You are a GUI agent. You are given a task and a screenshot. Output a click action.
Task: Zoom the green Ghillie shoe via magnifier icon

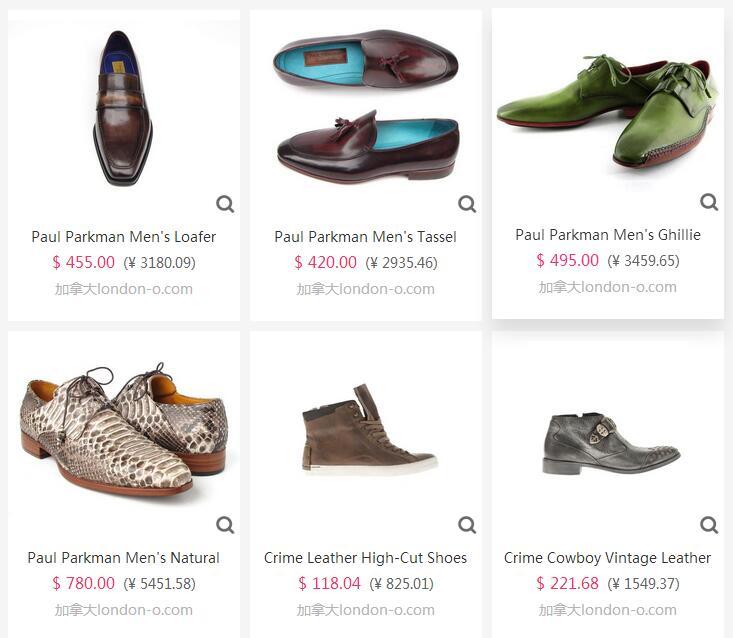click(709, 203)
